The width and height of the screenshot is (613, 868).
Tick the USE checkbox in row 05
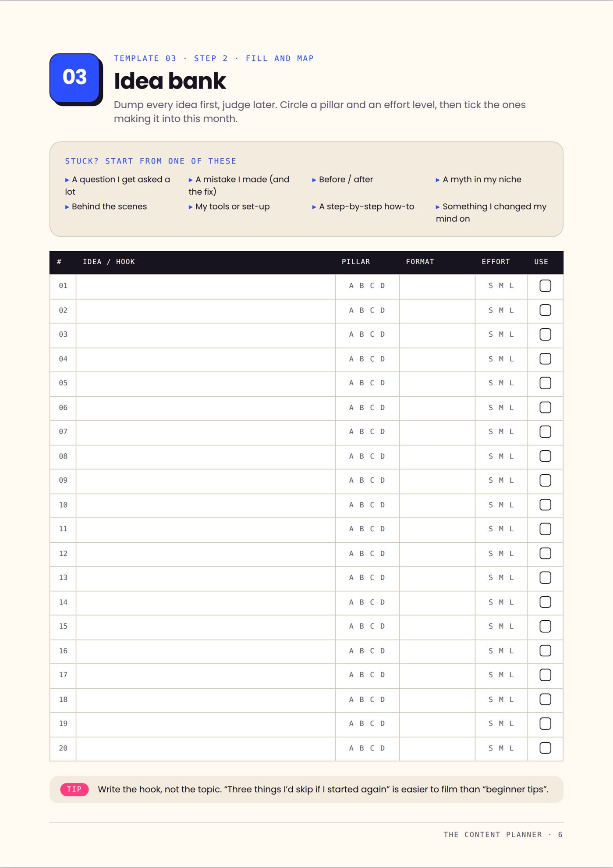coord(545,383)
